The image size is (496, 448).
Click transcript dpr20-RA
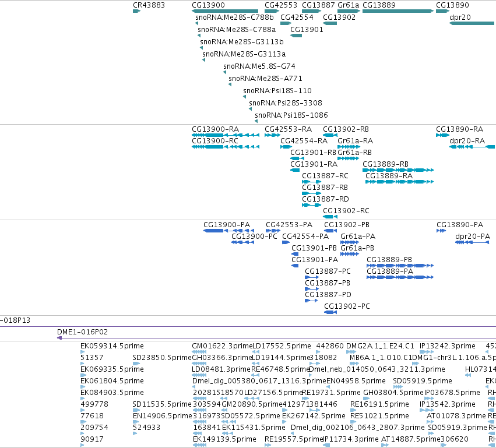472,147
